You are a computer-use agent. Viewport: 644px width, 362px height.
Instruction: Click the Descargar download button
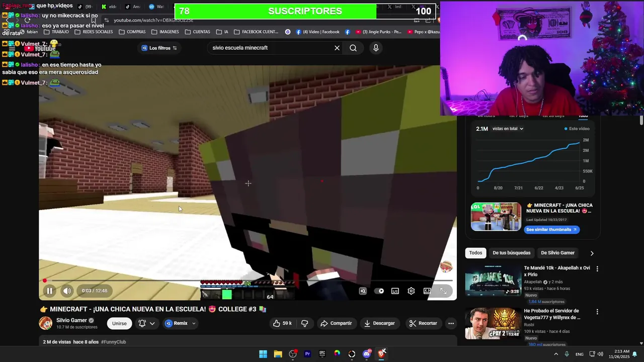point(379,323)
